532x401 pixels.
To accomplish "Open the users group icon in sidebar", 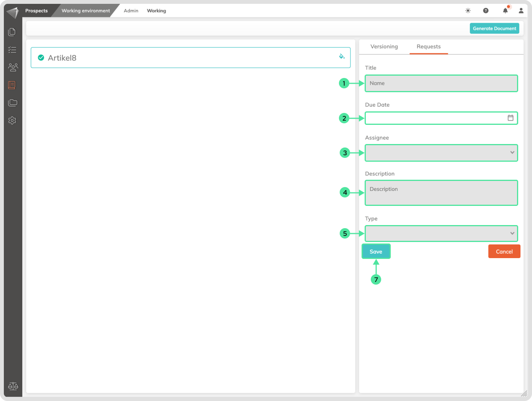I will tap(13, 67).
